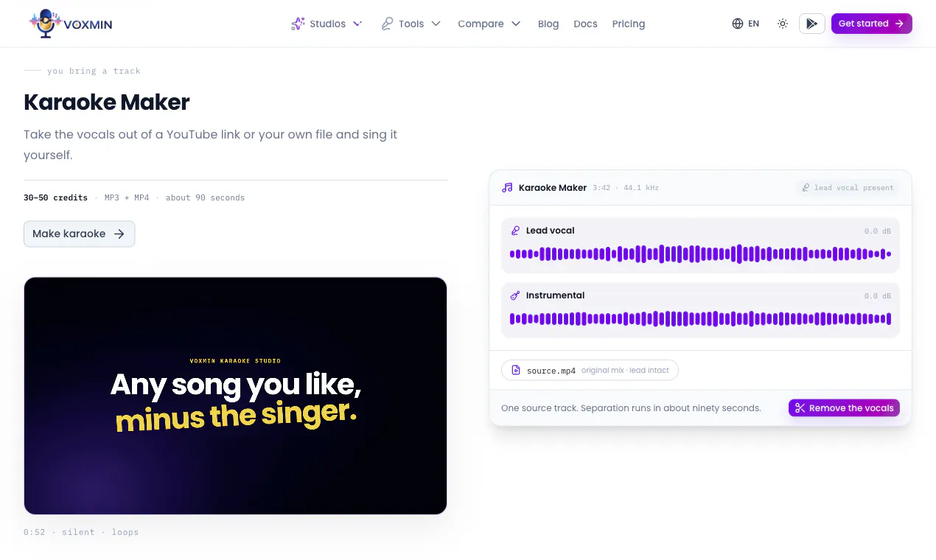Click the 'lead vocal present' badge
Screen dimensions: 936x560
click(x=848, y=188)
